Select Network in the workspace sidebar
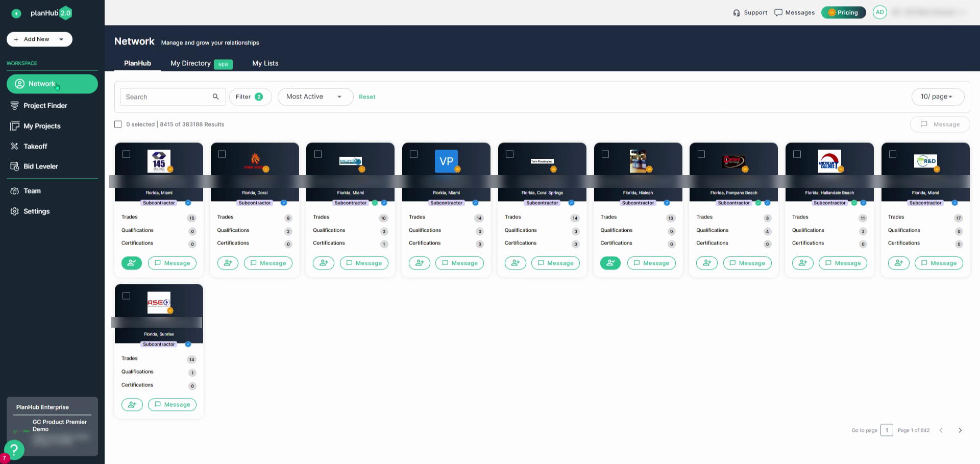The height and width of the screenshot is (464, 980). 52,84
